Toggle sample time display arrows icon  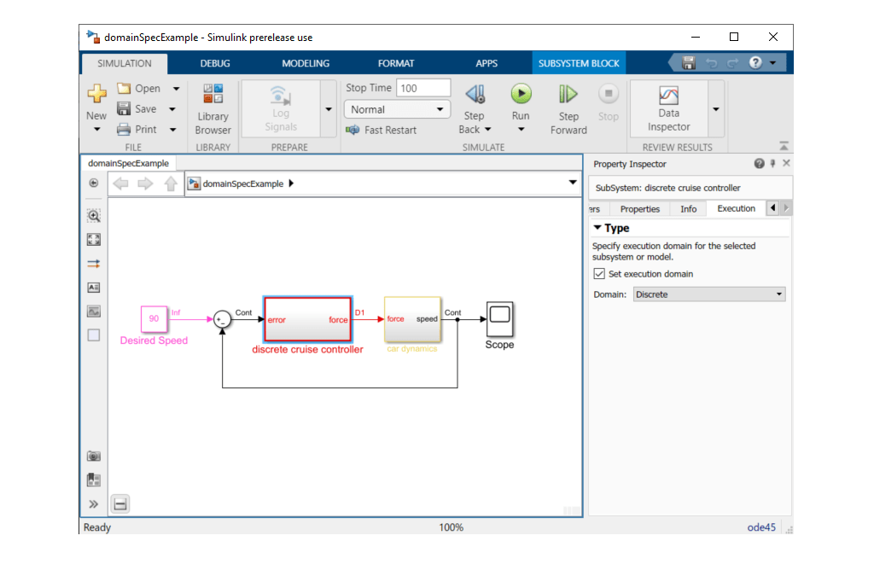pyautogui.click(x=94, y=264)
